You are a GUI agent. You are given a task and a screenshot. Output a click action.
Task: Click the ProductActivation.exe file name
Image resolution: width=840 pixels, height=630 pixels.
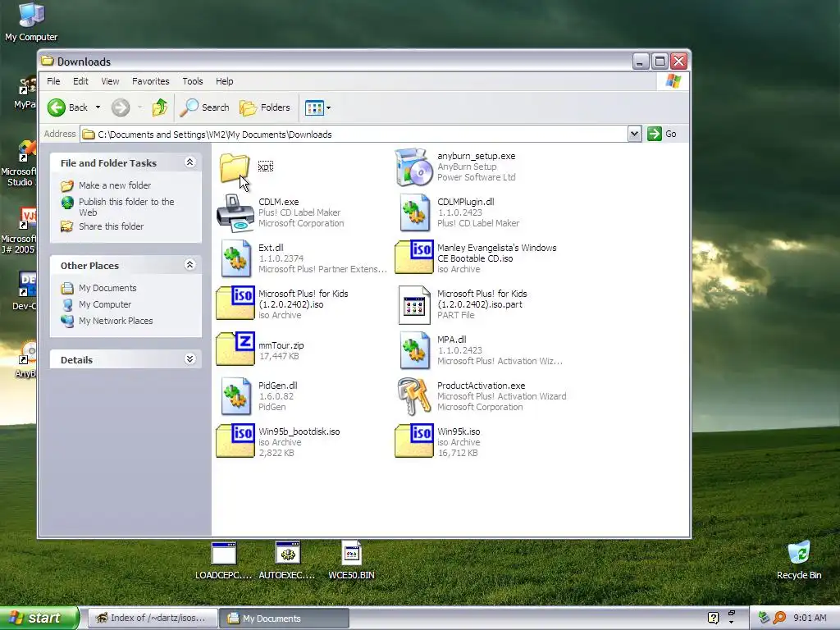tap(481, 386)
